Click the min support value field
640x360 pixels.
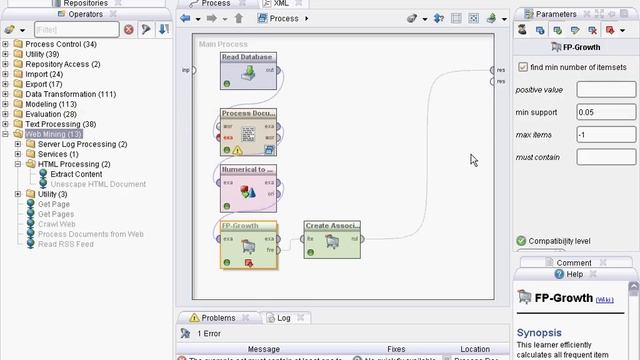tap(606, 112)
